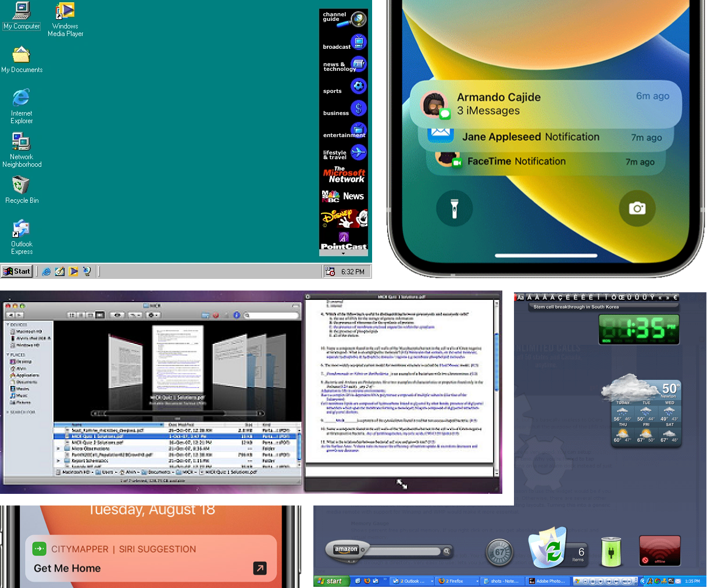The height and width of the screenshot is (588, 707).
Task: Select the business channel
Action: [344, 109]
